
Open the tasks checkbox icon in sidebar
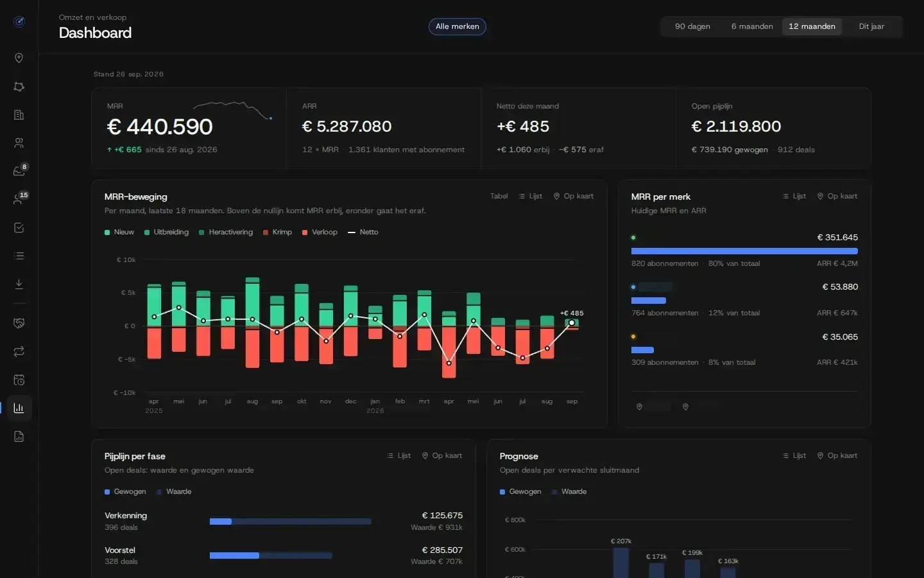(19, 227)
